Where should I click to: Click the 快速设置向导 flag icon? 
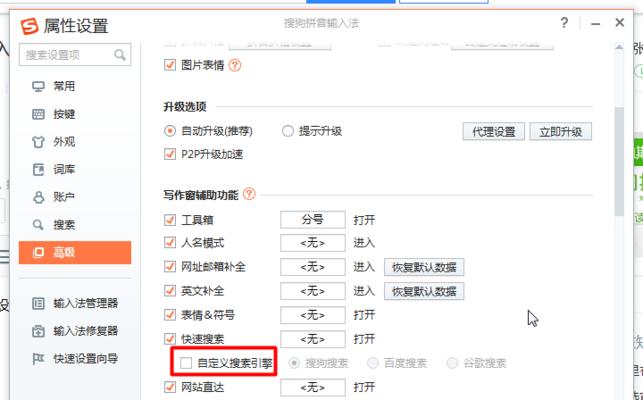click(x=38, y=359)
